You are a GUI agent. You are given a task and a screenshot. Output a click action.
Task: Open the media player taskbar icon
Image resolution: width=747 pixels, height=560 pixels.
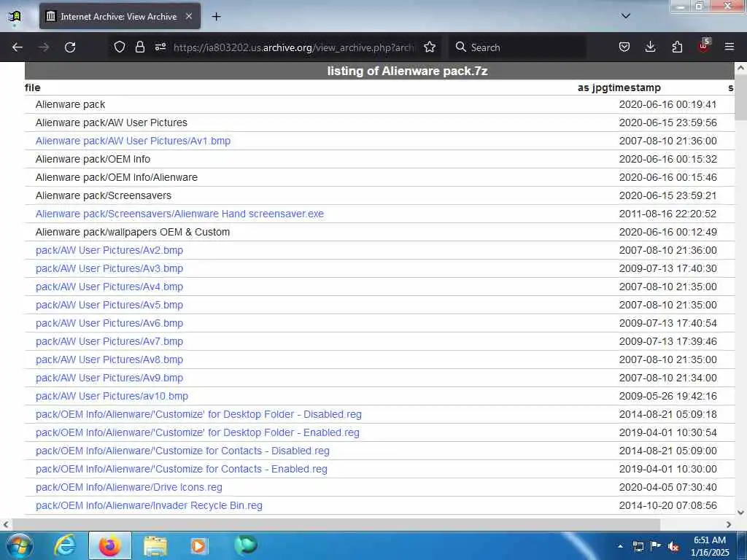click(x=198, y=545)
